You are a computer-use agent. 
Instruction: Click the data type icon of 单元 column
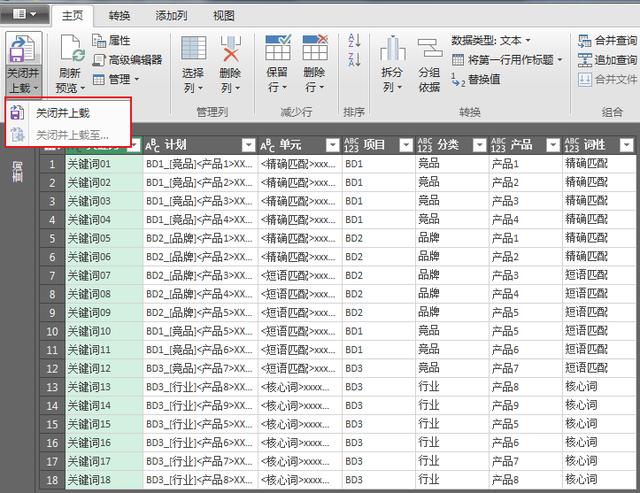[267, 145]
